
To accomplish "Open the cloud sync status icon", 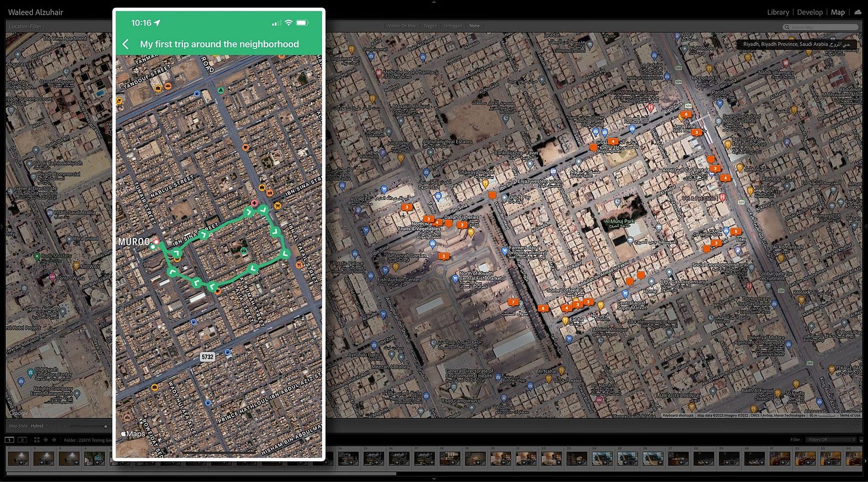I will point(858,12).
